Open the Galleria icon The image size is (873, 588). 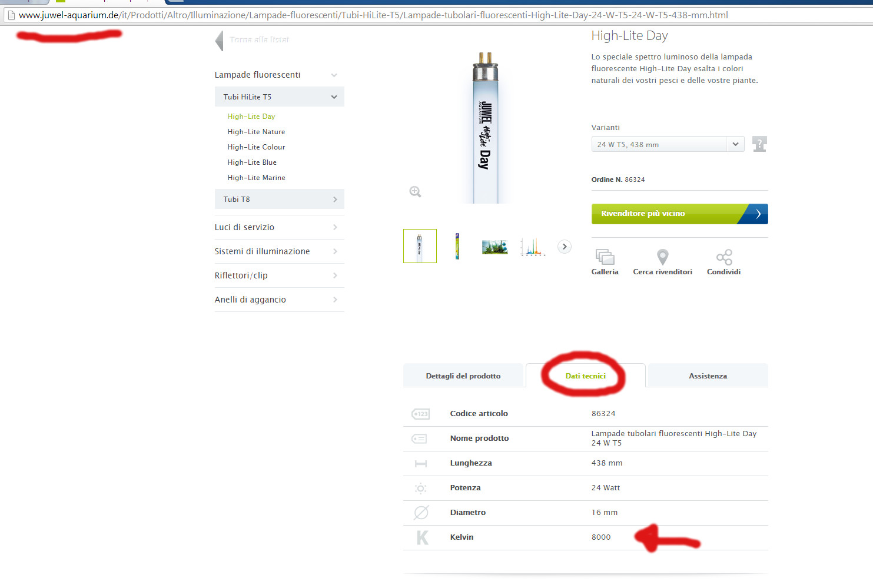pos(605,257)
